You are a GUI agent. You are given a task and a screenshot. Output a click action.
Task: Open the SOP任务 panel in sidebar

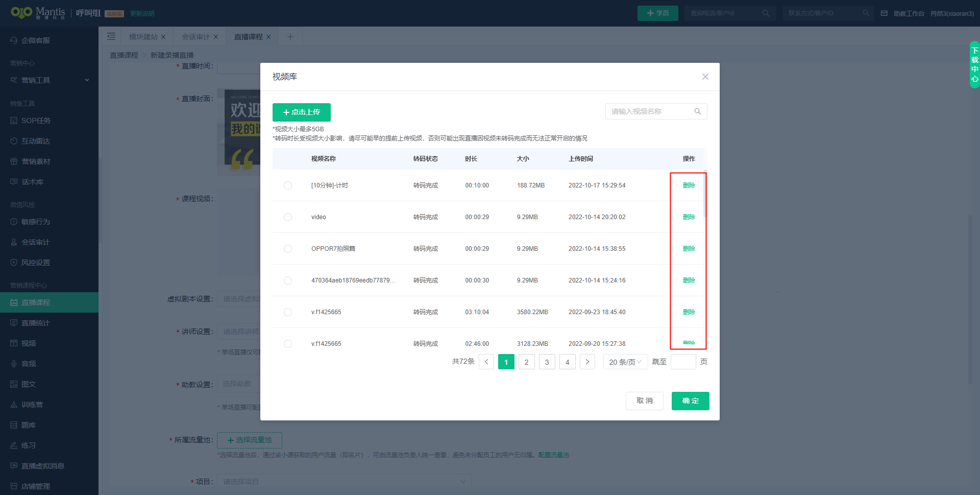tap(35, 121)
